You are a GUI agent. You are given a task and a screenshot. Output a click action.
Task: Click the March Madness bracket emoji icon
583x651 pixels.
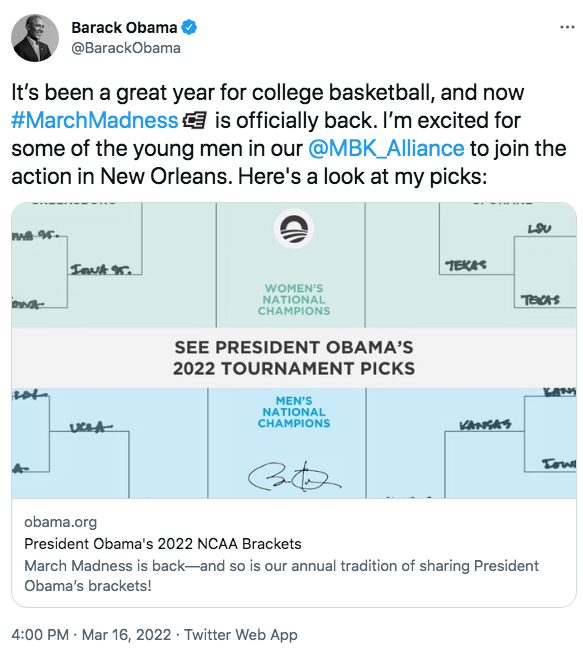point(194,121)
